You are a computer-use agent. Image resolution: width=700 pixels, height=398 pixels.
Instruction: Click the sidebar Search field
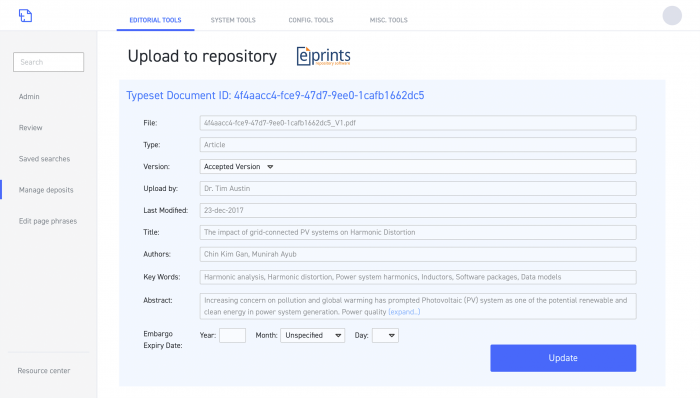click(48, 62)
